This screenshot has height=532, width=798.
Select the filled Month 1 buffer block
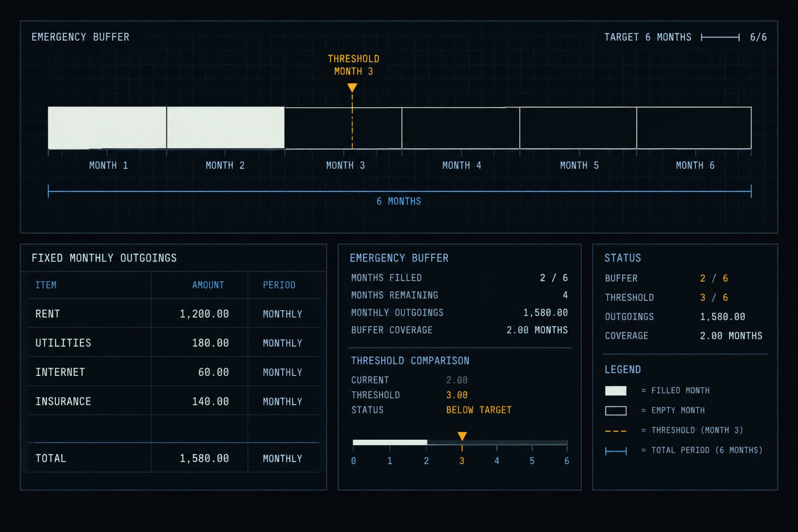(x=107, y=128)
